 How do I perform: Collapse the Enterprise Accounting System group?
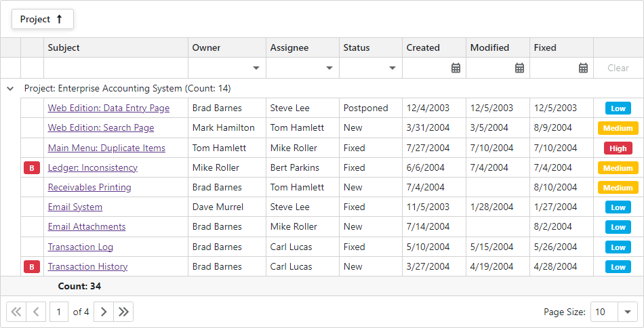click(10, 89)
